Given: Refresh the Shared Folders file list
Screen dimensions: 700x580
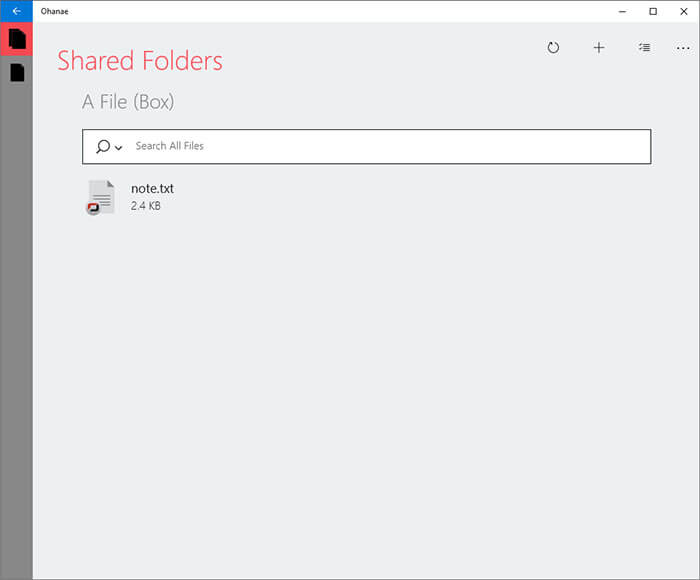Looking at the screenshot, I should [553, 47].
